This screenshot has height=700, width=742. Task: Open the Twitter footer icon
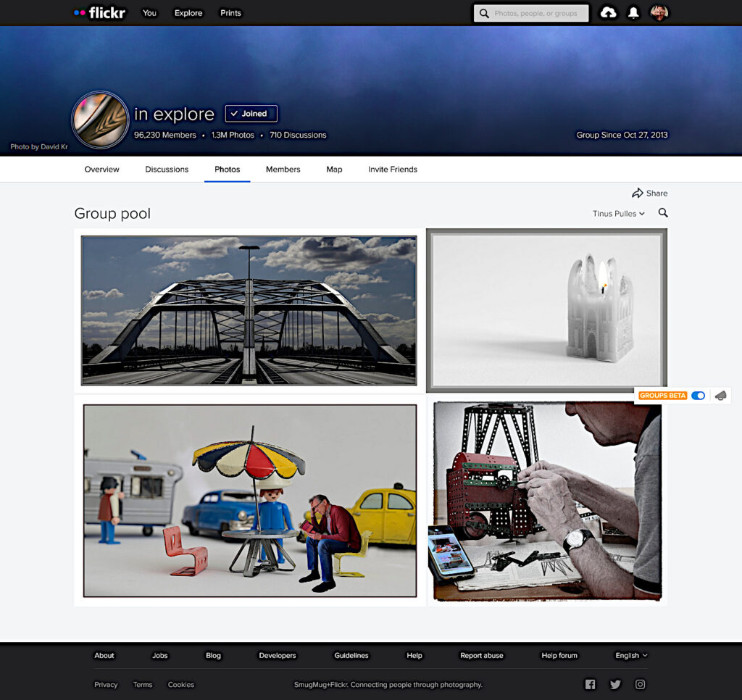[x=615, y=684]
